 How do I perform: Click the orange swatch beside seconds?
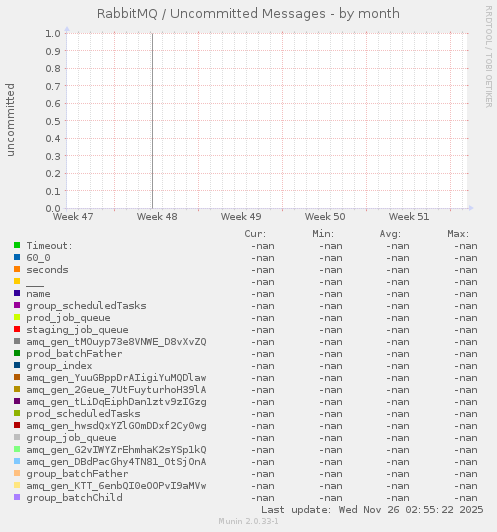coord(17,269)
